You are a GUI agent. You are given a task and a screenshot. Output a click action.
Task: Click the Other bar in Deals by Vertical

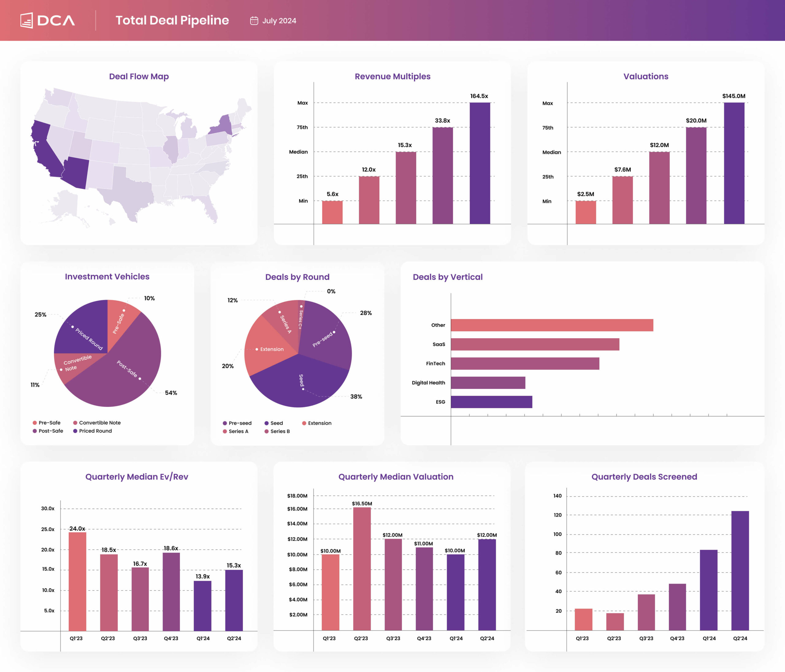tap(552, 325)
